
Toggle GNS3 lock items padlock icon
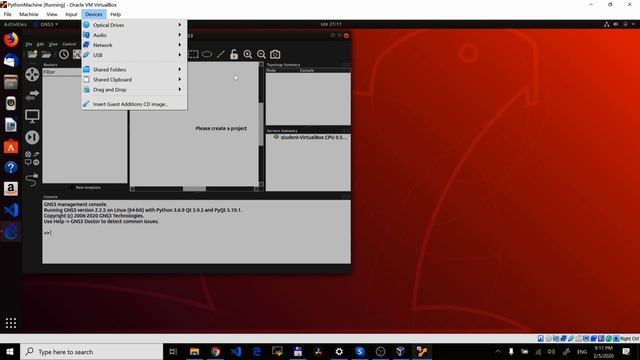coord(234,54)
